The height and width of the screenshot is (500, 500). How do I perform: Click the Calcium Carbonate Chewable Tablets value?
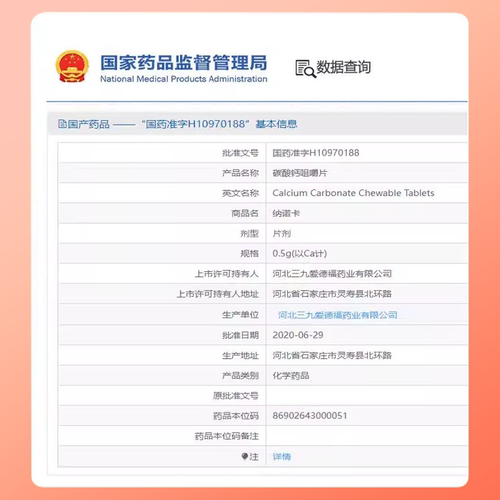tap(353, 193)
